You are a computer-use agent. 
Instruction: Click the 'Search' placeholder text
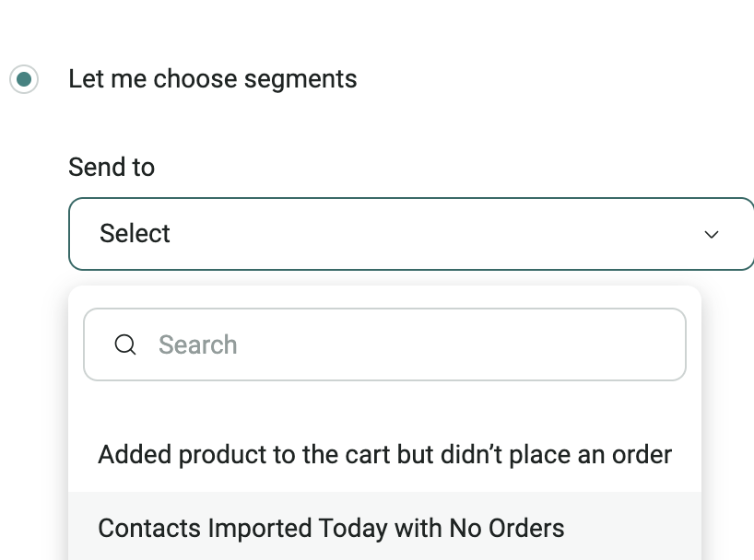[197, 344]
